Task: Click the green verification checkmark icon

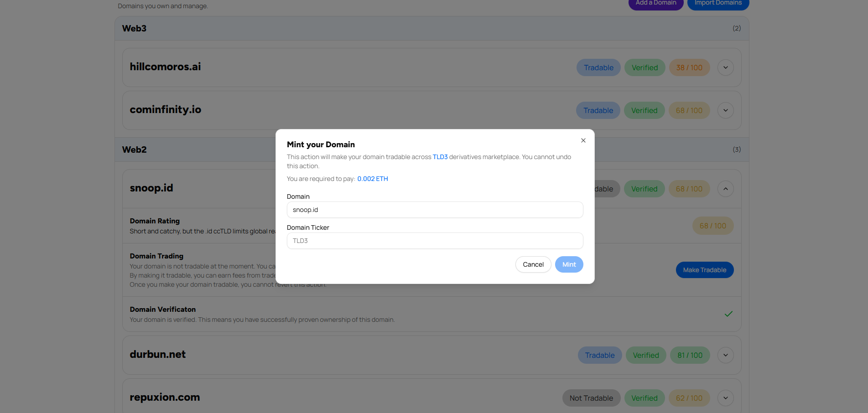Action: pyautogui.click(x=728, y=314)
